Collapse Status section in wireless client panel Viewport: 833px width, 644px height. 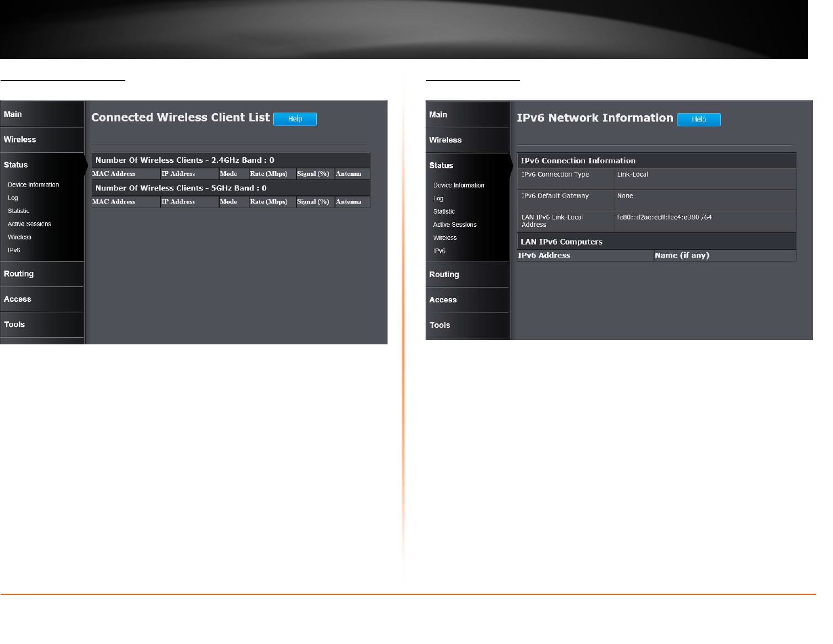coord(42,165)
